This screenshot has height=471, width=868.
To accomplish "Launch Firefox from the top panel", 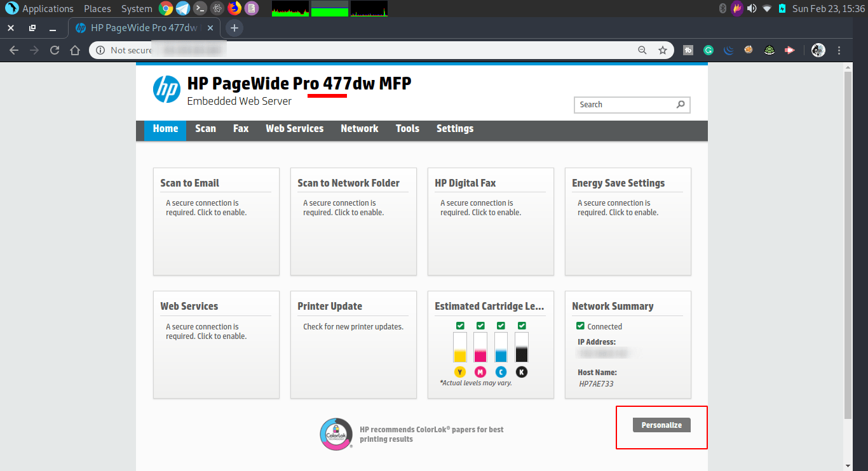I will [234, 8].
